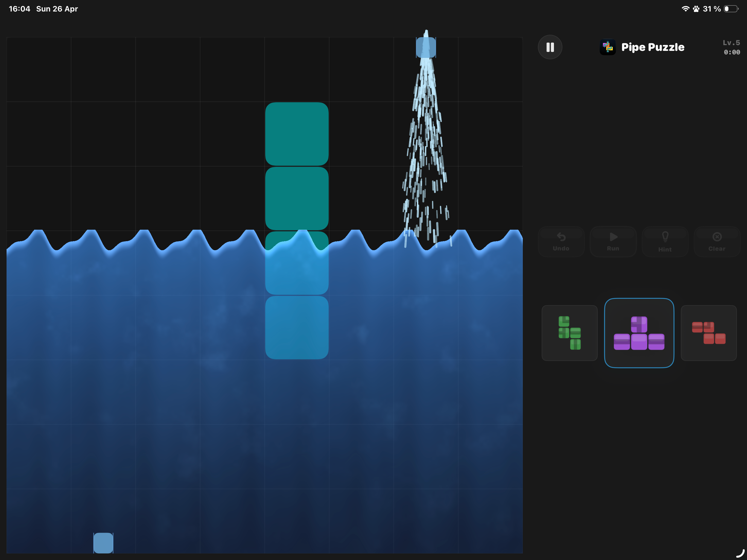Tap the water source inlet at top
The image size is (747, 560).
[426, 47]
